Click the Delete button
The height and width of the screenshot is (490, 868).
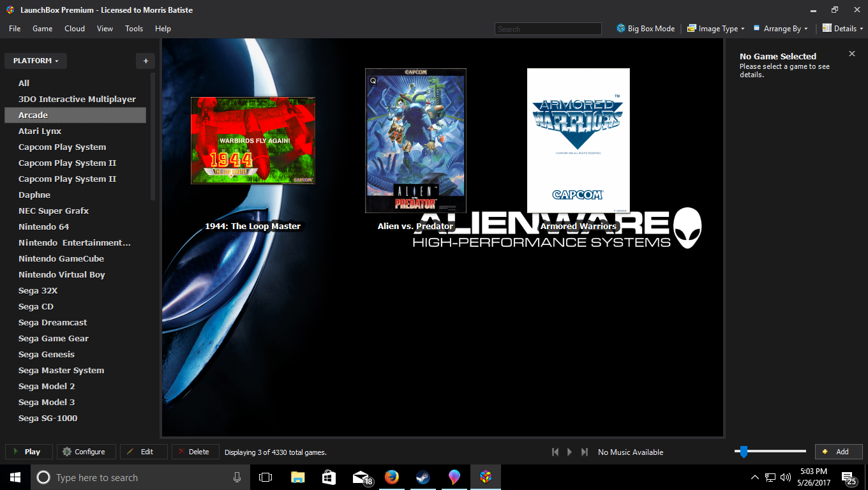pos(195,452)
